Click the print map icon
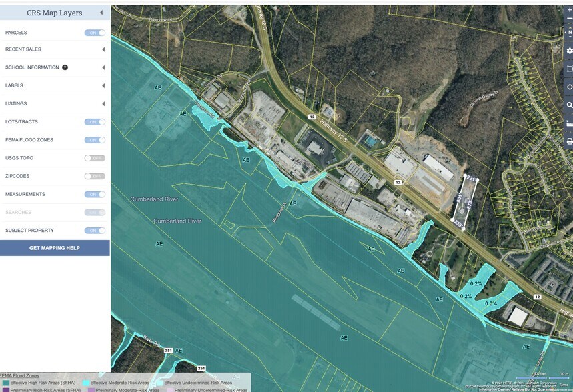The height and width of the screenshot is (392, 573). coord(569,141)
